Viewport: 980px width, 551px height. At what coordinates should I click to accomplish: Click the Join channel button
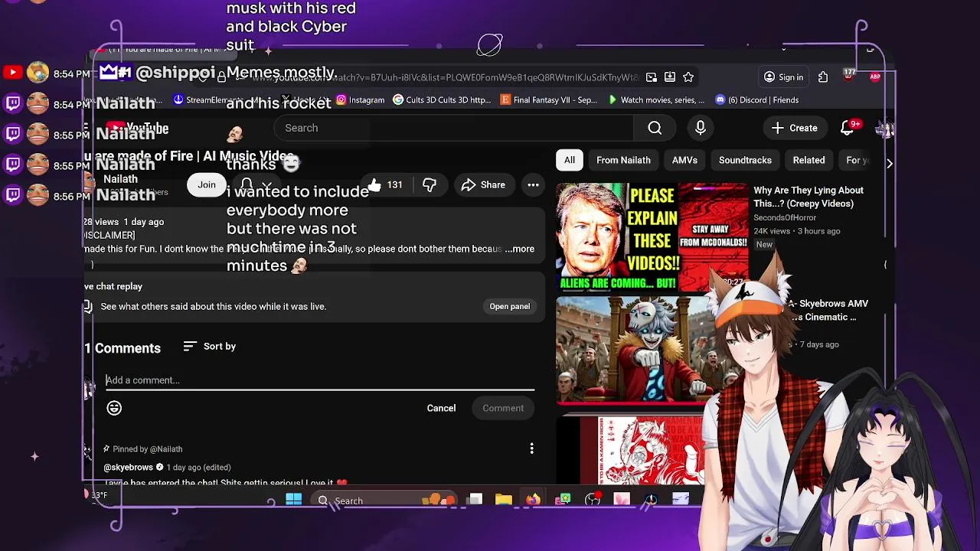[x=207, y=184]
